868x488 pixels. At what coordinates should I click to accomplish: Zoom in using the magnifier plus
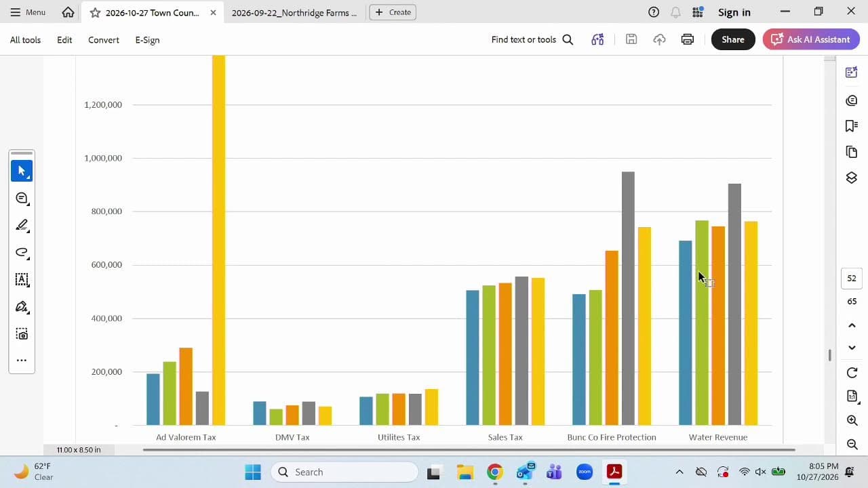point(852,420)
